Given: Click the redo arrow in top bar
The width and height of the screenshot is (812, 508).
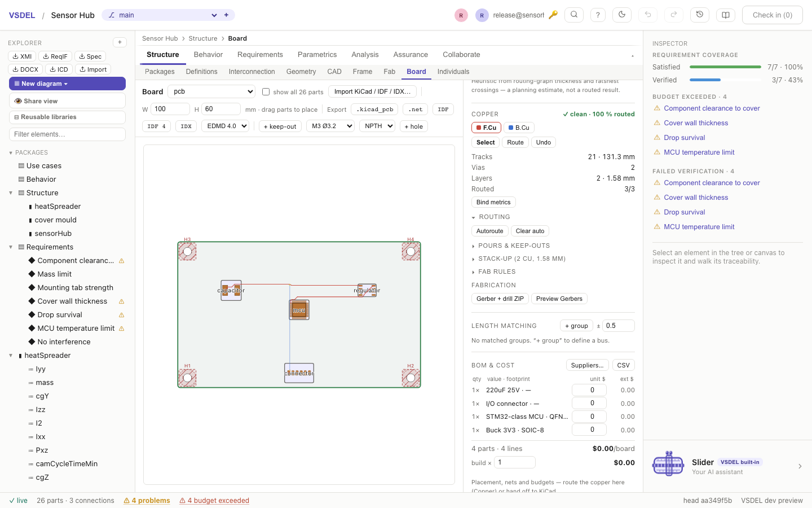Looking at the screenshot, I should point(673,15).
